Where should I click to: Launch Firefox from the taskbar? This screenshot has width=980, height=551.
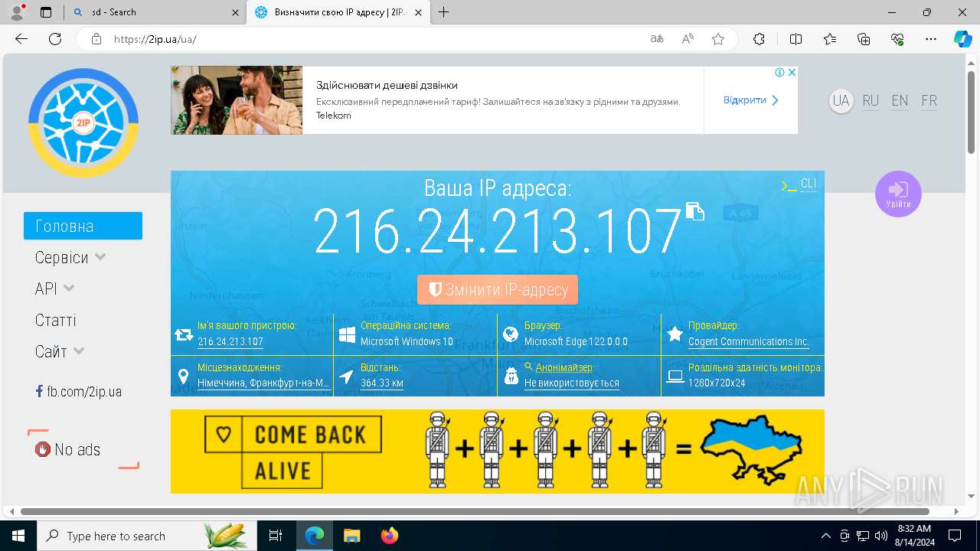coord(390,536)
